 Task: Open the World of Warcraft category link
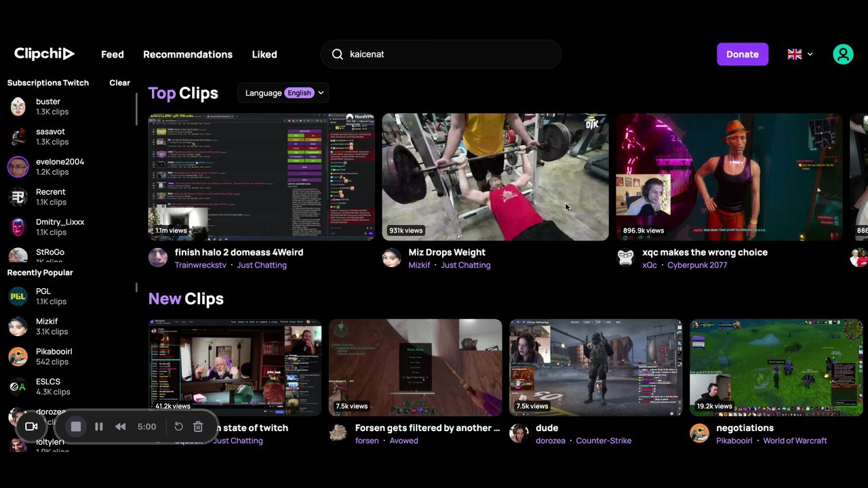coord(795,441)
